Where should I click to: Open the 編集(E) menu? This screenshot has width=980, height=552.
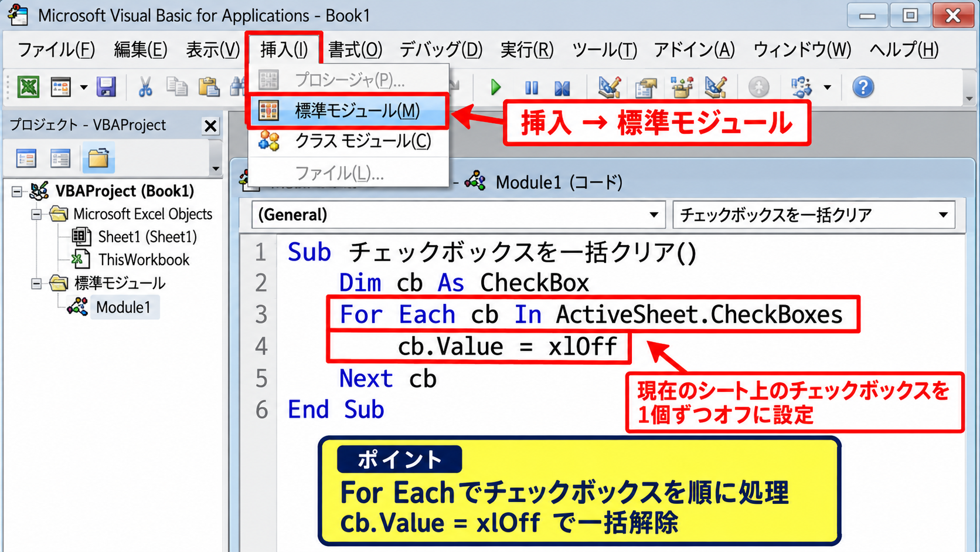point(141,50)
